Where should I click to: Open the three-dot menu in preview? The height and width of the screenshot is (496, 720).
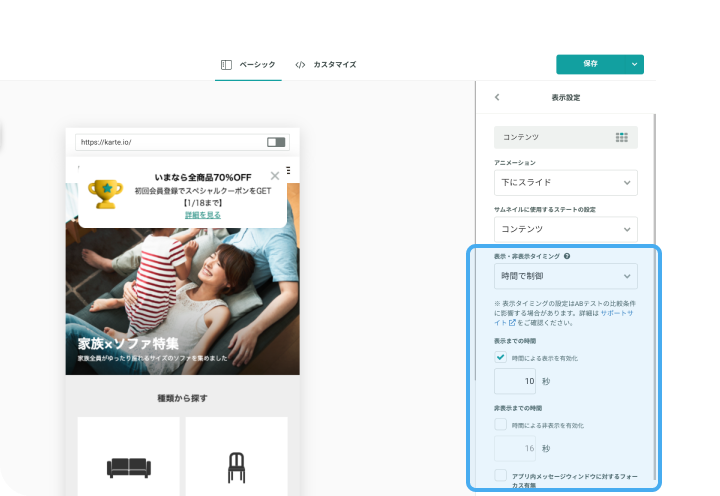[x=288, y=170]
